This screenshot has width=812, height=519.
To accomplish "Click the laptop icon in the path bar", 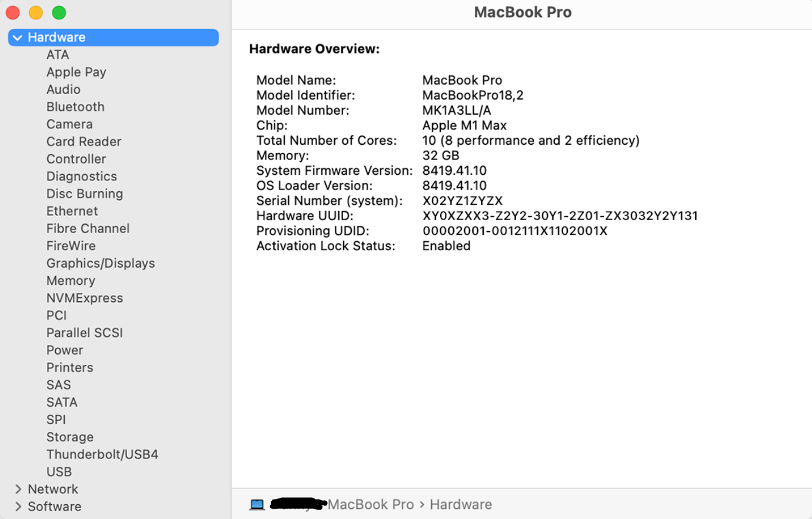I will click(x=257, y=505).
